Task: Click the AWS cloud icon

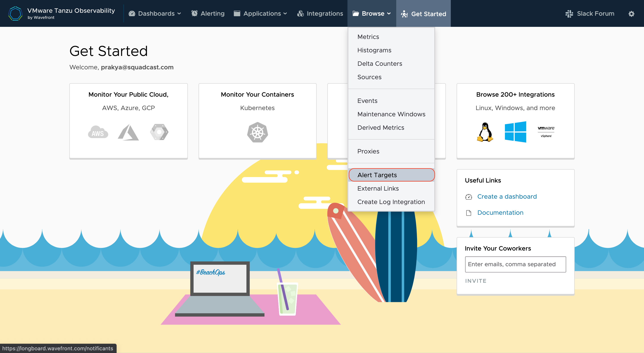Action: point(98,132)
